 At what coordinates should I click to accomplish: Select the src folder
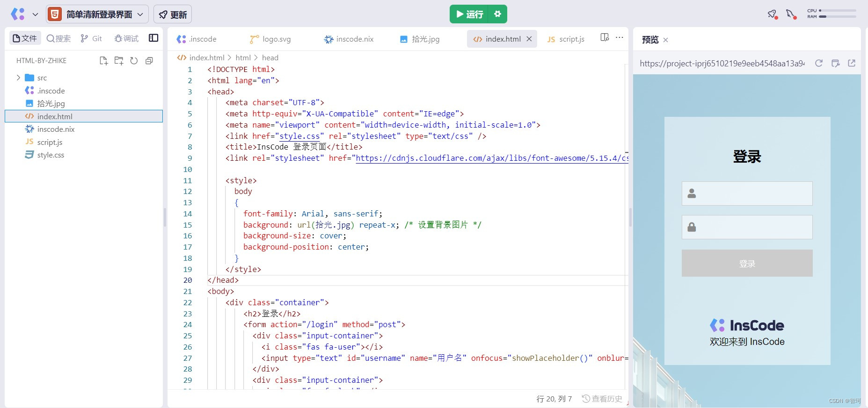(84, 78)
